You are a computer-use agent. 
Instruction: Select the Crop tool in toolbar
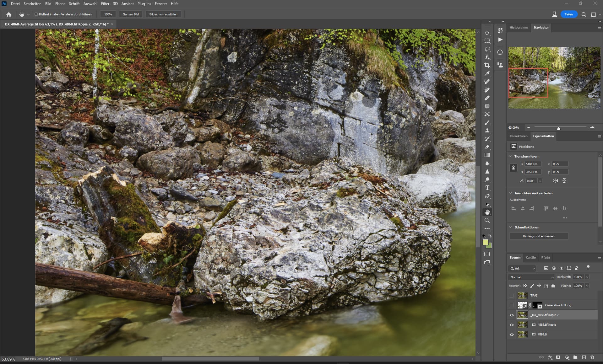[x=487, y=65]
